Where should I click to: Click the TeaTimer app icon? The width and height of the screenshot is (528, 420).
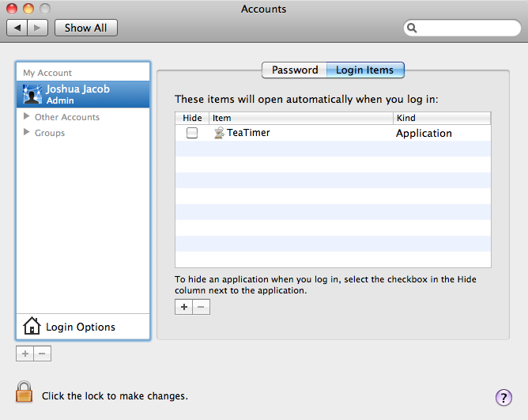point(219,133)
